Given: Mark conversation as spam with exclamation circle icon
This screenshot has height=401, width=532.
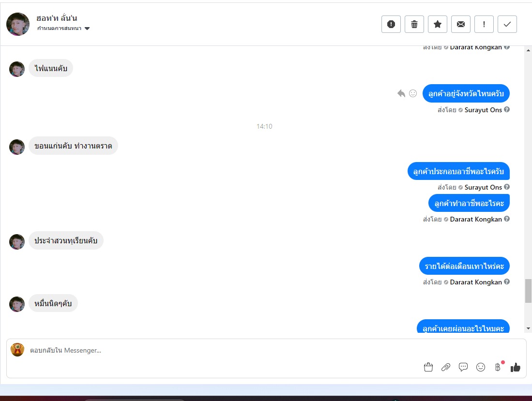Looking at the screenshot, I should (391, 24).
